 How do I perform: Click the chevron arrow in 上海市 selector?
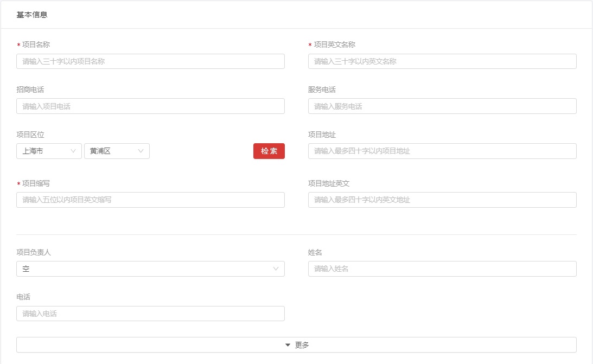click(73, 151)
